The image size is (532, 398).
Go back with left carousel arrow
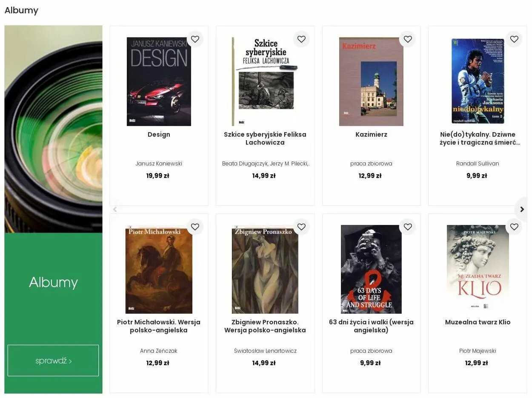(x=114, y=209)
